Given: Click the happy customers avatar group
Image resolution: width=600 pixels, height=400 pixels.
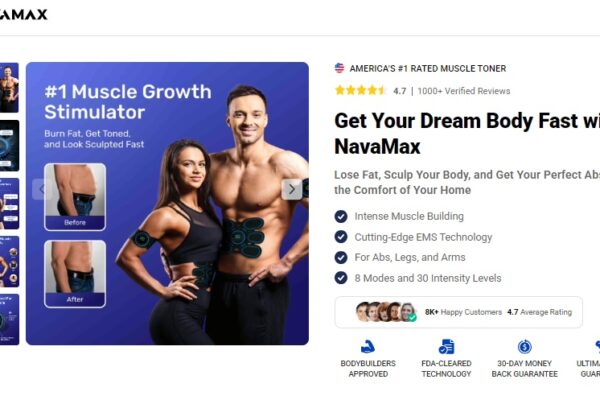Looking at the screenshot, I should point(386,312).
